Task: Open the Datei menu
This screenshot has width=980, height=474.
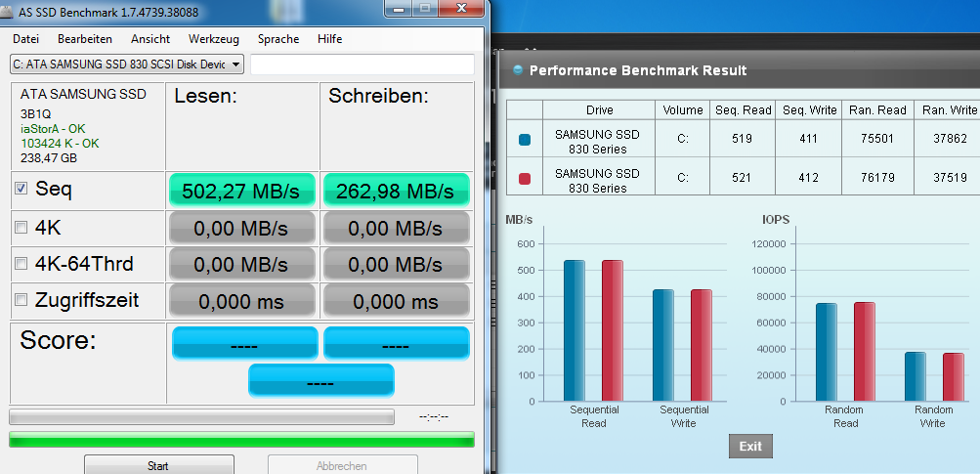Action: coord(25,39)
